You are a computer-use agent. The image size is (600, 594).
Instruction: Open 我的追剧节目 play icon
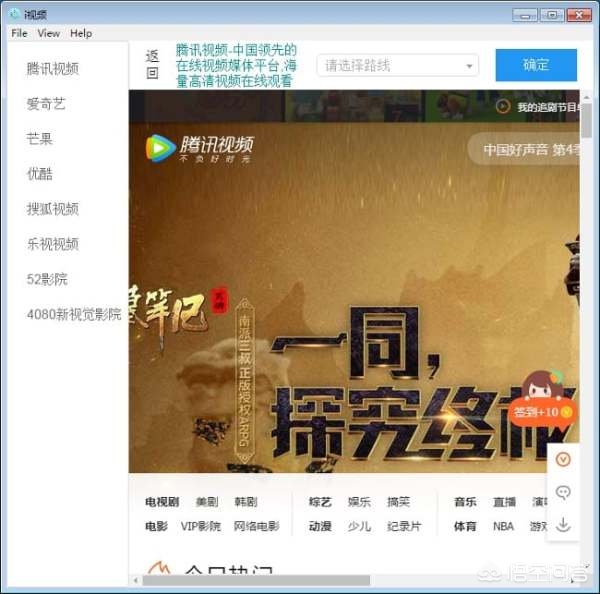pyautogui.click(x=503, y=106)
